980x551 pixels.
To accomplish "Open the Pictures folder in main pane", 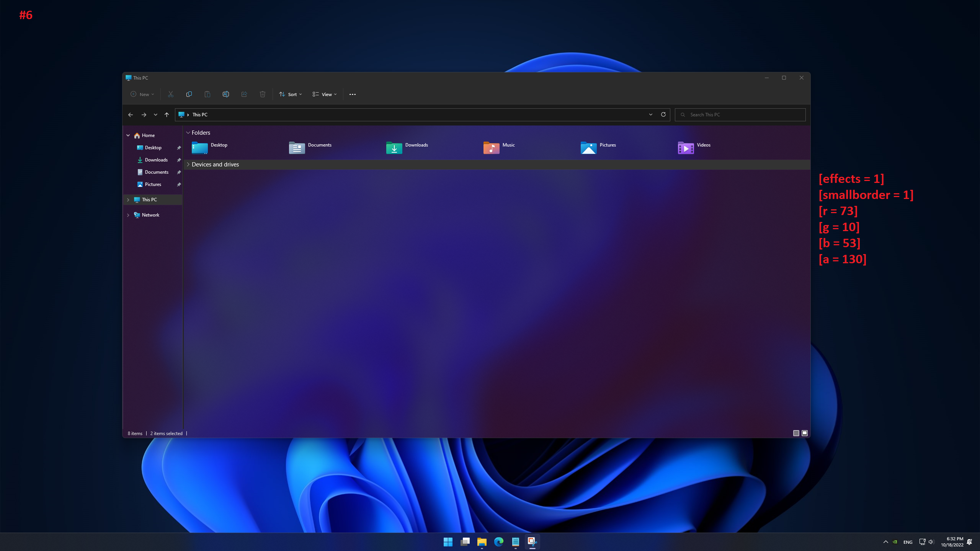I will [598, 148].
